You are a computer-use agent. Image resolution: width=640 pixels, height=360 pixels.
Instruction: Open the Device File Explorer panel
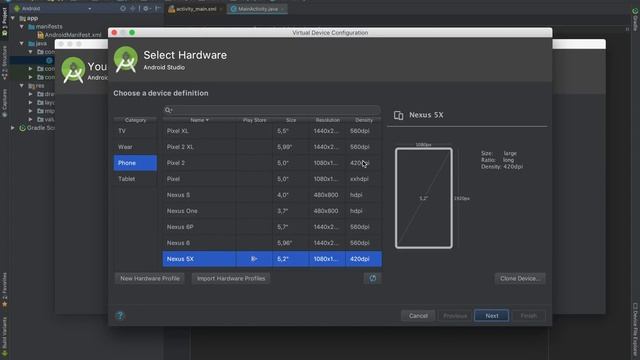click(x=635, y=330)
